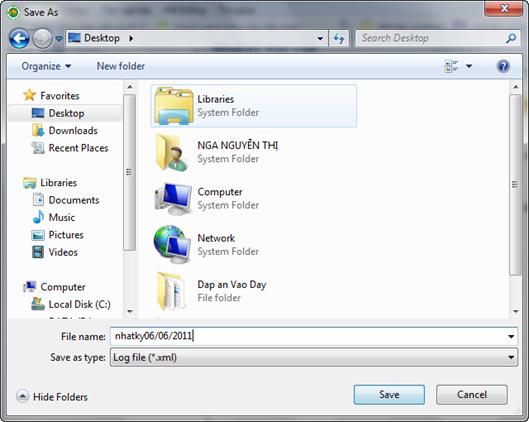Select the Network globe icon

click(172, 245)
